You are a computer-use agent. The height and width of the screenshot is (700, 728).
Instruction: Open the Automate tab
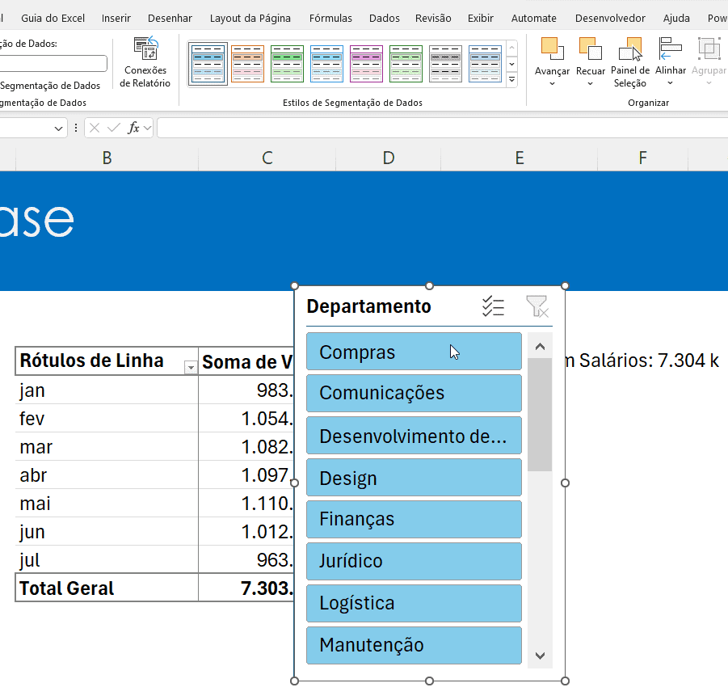tap(534, 18)
